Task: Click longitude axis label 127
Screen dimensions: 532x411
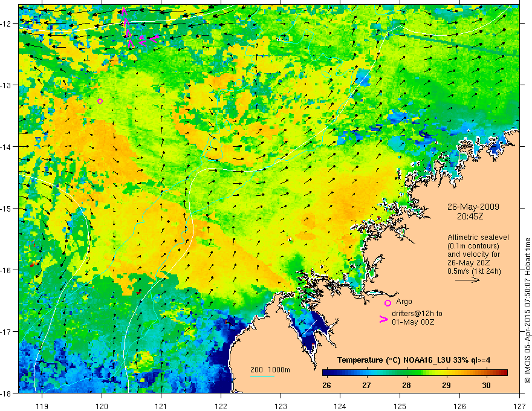Action: coord(519,406)
